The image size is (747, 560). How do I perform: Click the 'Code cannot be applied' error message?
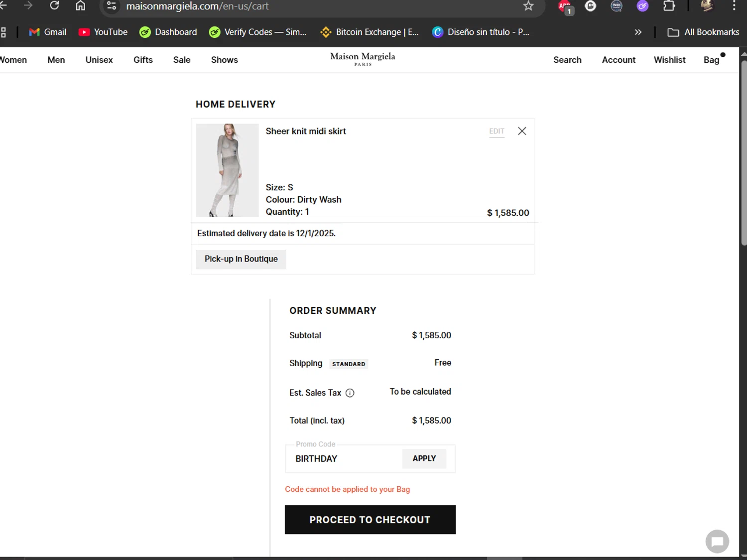click(348, 489)
